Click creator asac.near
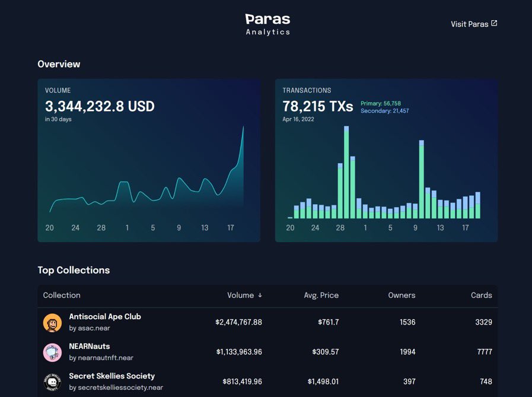This screenshot has height=397, width=532. tap(94, 328)
